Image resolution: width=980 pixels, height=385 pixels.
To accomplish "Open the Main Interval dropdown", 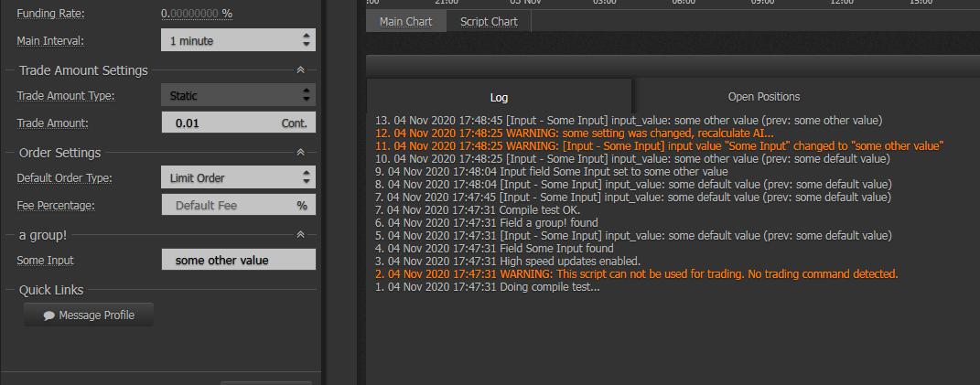I will coord(238,40).
